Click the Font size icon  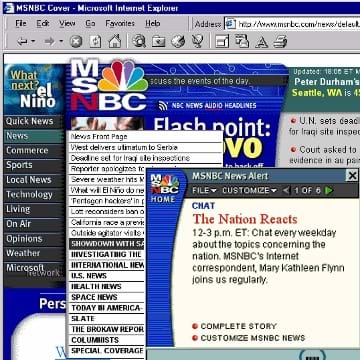point(262,42)
